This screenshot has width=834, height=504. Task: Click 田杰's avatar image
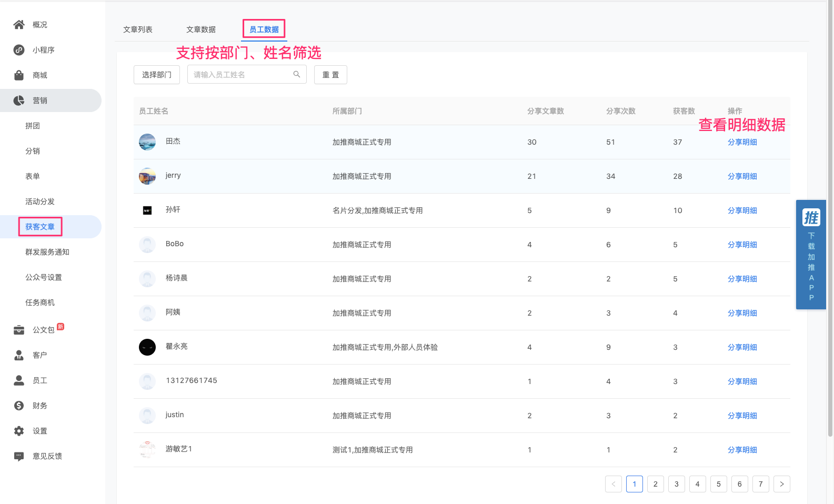147,142
